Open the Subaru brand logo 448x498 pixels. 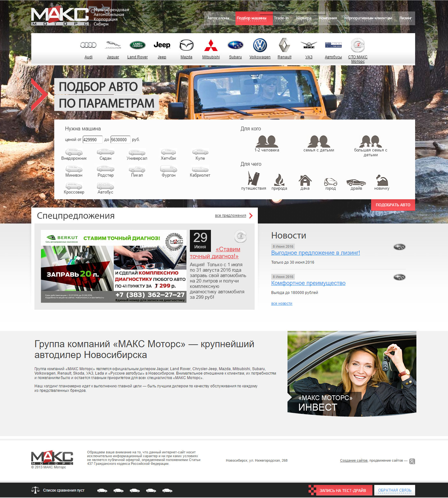235,45
